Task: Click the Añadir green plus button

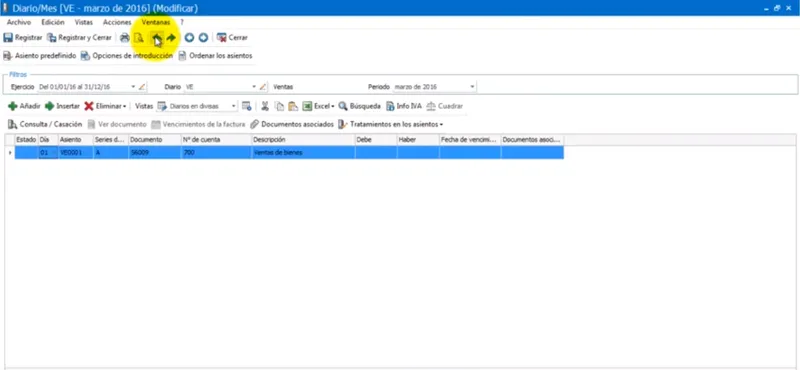Action: click(24, 106)
